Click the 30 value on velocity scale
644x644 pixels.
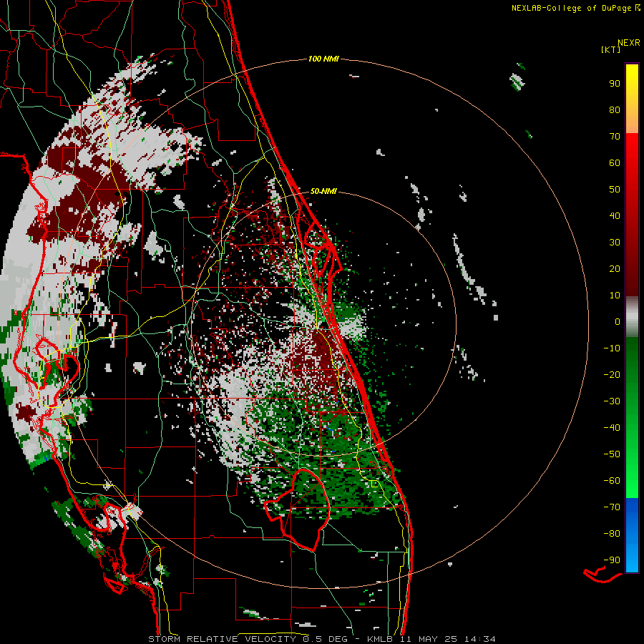[x=615, y=243]
